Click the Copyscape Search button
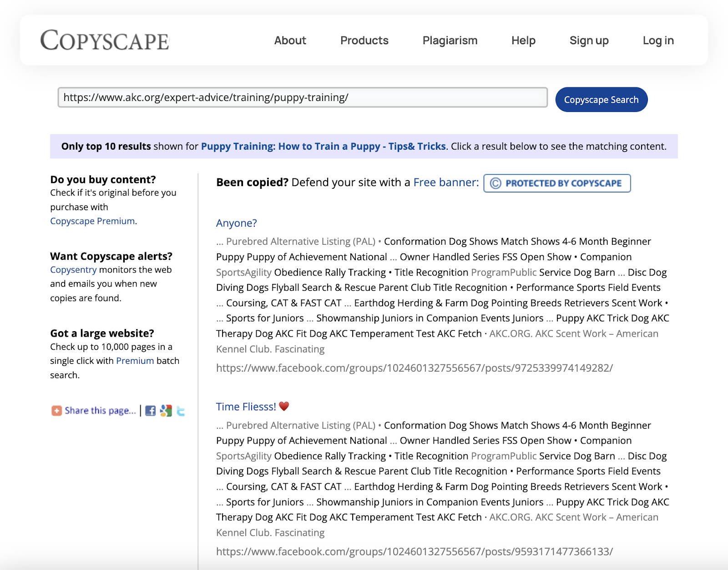728x570 pixels. [601, 99]
